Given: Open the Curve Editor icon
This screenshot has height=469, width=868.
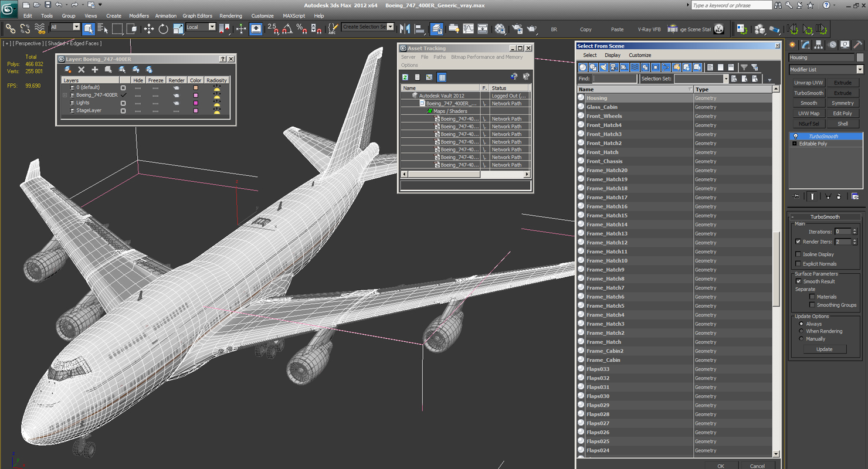Looking at the screenshot, I should 469,29.
